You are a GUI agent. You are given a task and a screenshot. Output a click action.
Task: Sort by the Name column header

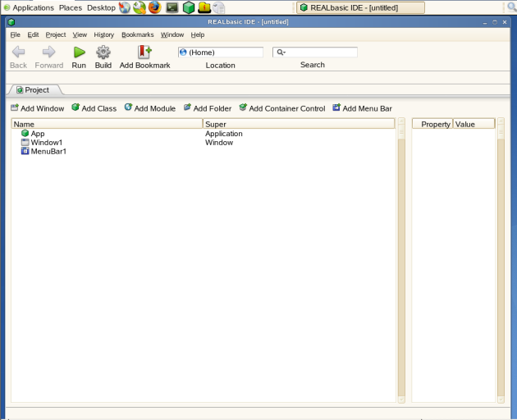point(108,124)
